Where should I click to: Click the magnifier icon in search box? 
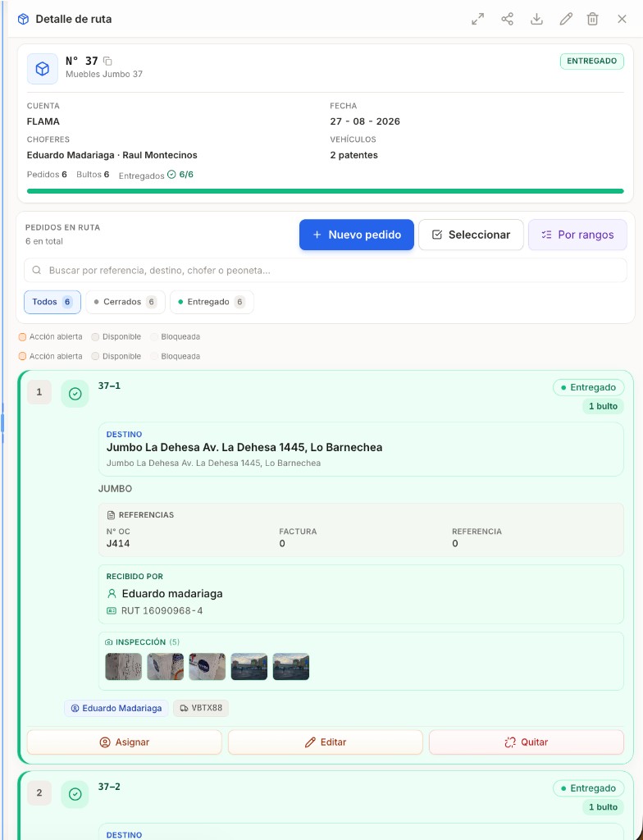pyautogui.click(x=36, y=271)
